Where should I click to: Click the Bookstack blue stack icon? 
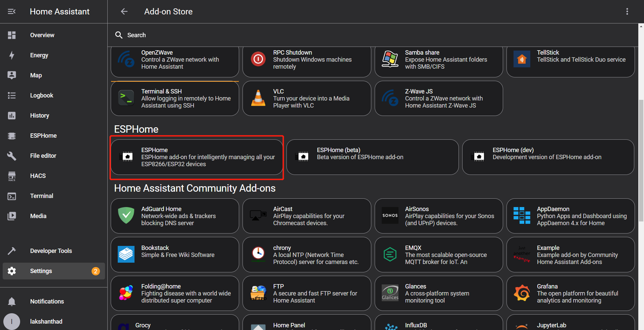coord(126,254)
